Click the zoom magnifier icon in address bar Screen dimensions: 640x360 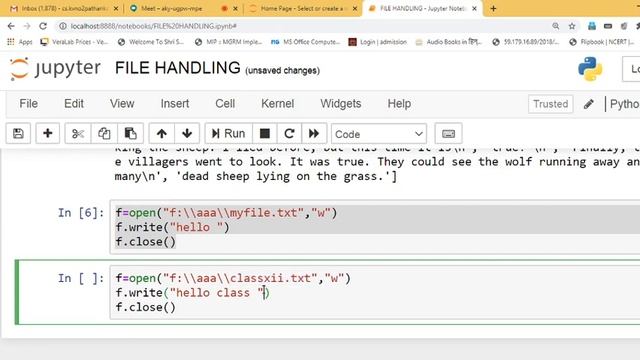[556, 26]
